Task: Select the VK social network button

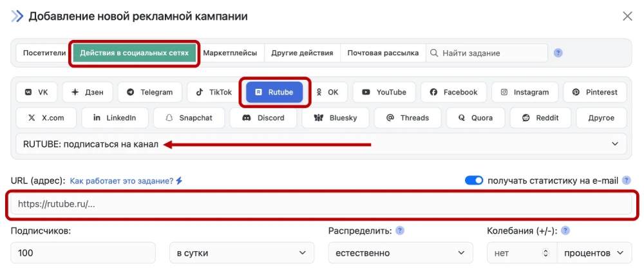Action: pos(37,92)
